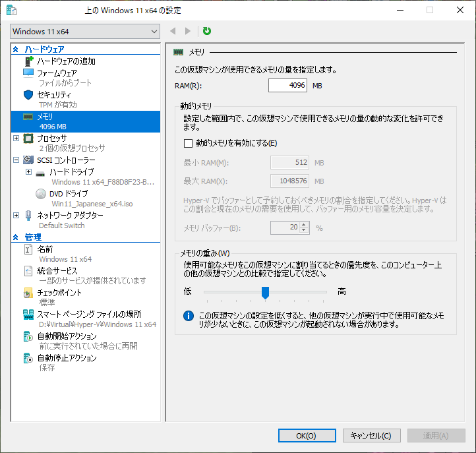Click the Hard Drive icon
This screenshot has width=476, height=453.
click(40, 174)
